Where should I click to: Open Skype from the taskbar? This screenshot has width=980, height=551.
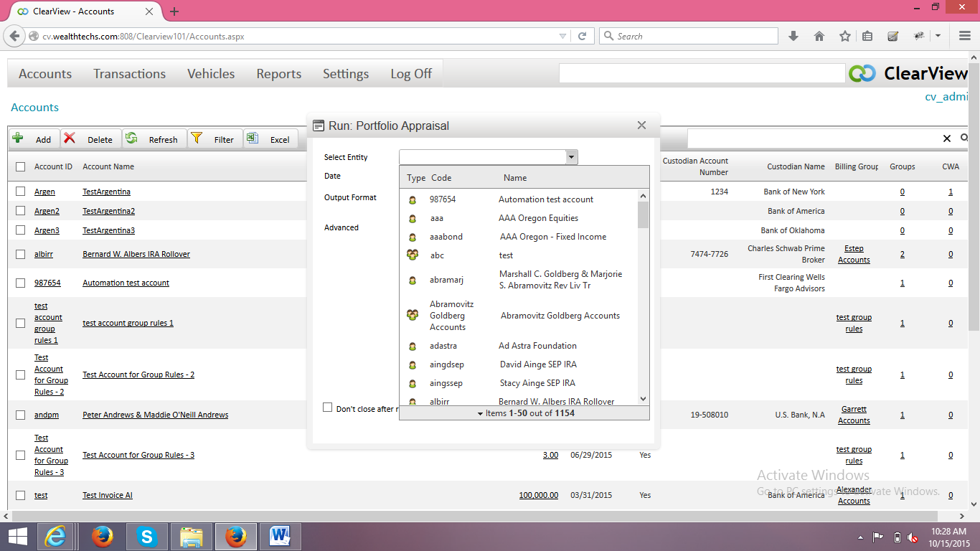pyautogui.click(x=147, y=536)
